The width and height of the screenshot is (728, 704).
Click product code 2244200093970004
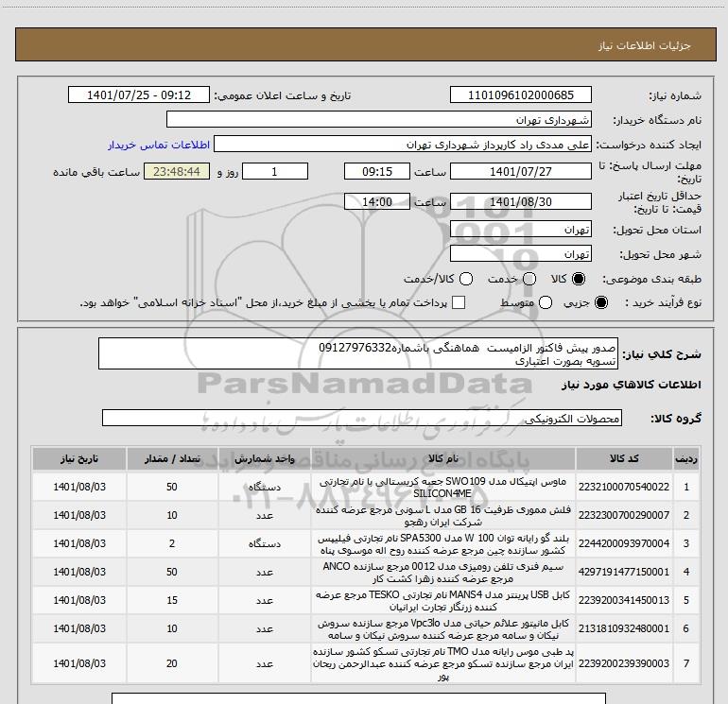(x=624, y=543)
